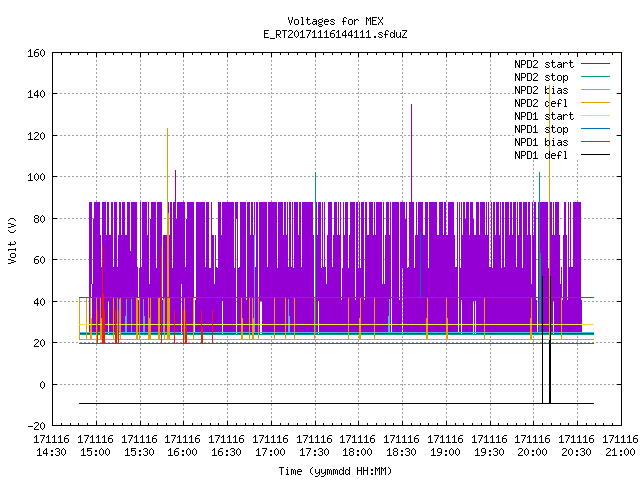
Task: Click the x-axis time label '19:00'
Action: pyautogui.click(x=445, y=453)
